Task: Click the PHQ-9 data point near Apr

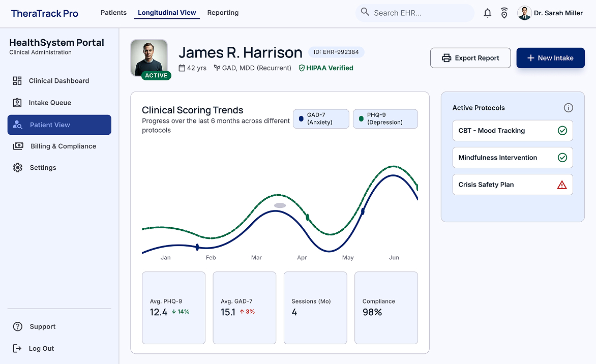Action: coord(308,218)
